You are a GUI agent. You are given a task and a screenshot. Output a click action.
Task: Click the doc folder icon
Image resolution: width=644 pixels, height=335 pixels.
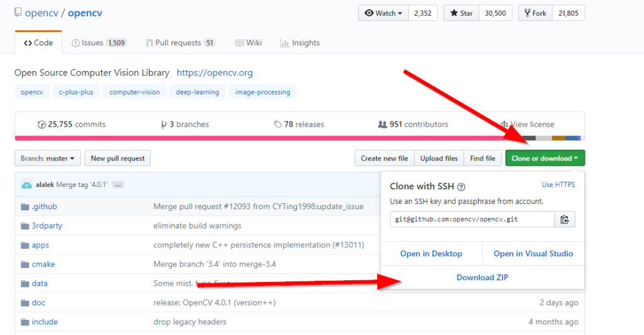pos(25,302)
